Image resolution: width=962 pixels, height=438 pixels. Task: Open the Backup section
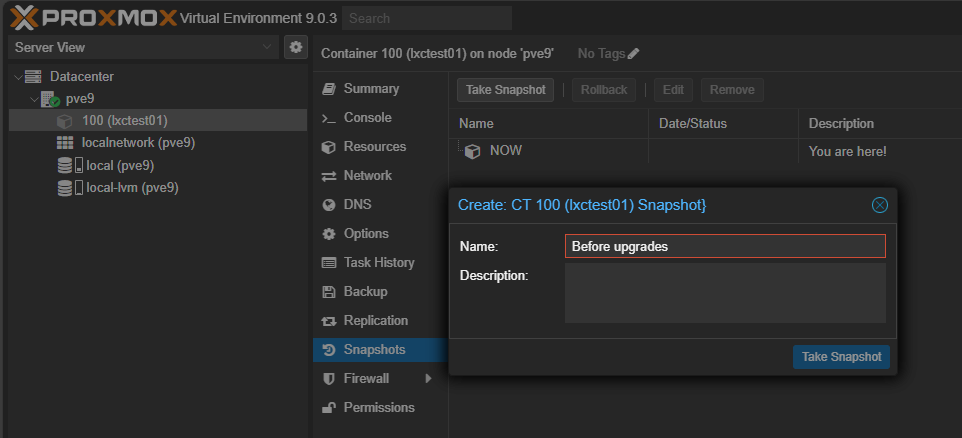(365, 292)
